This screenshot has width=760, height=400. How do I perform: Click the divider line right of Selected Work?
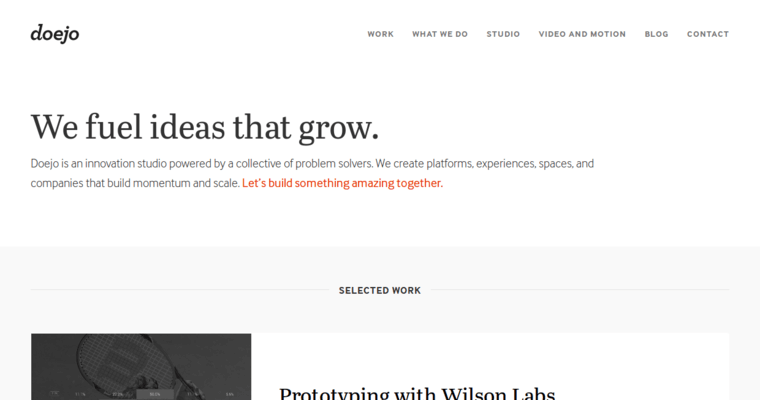(x=580, y=290)
